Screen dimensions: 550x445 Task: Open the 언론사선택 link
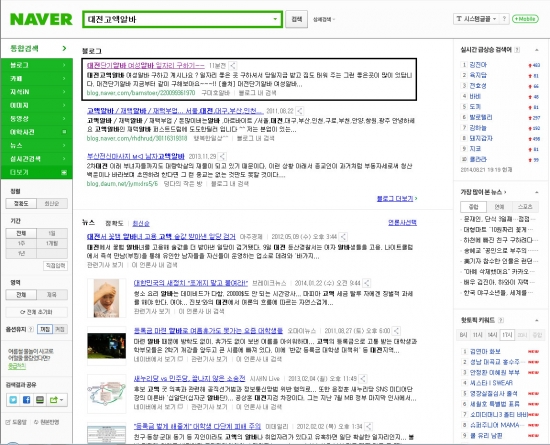pyautogui.click(x=402, y=223)
